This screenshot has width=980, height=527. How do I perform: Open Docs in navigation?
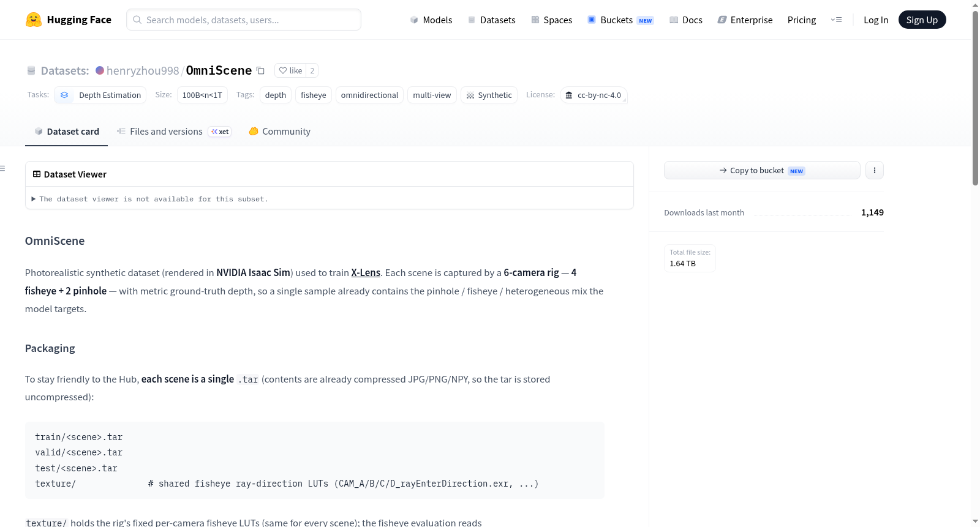click(686, 20)
